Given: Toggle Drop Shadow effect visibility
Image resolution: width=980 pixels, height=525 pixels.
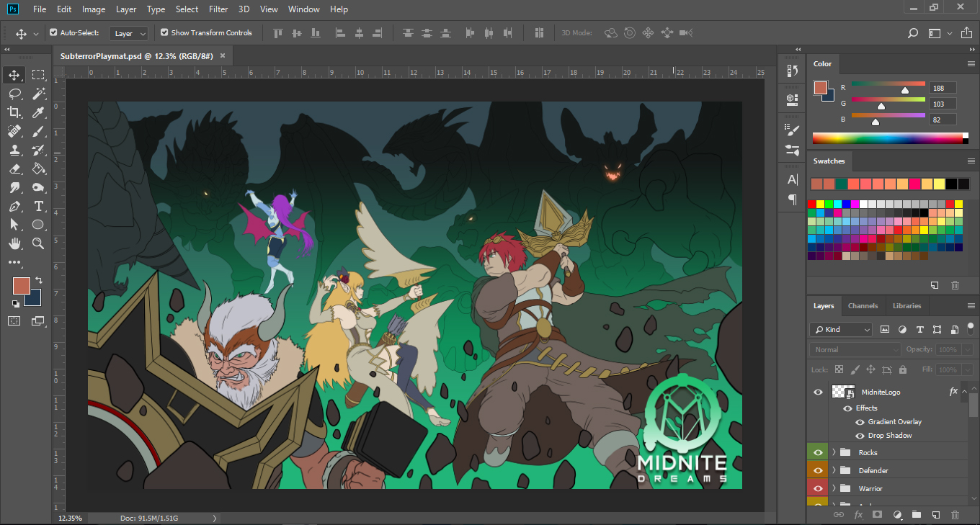Looking at the screenshot, I should [x=860, y=436].
